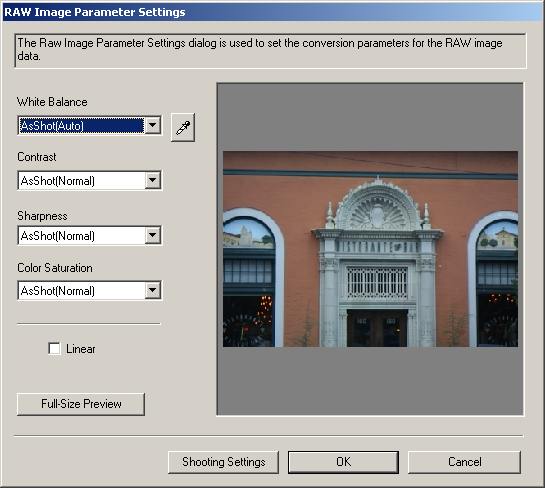This screenshot has height=488, width=545.
Task: Click the White Balance label
Action: [x=52, y=102]
